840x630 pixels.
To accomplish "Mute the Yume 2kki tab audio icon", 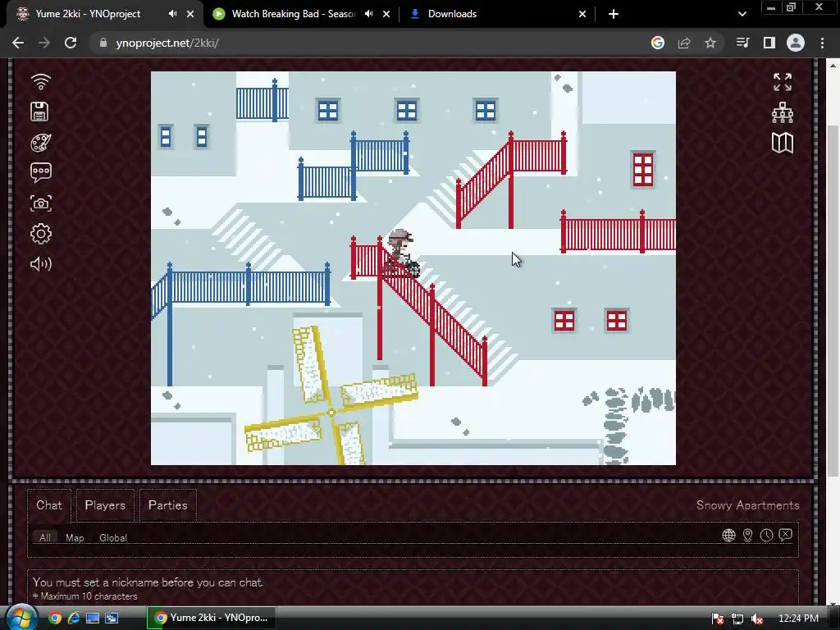I will tap(172, 14).
